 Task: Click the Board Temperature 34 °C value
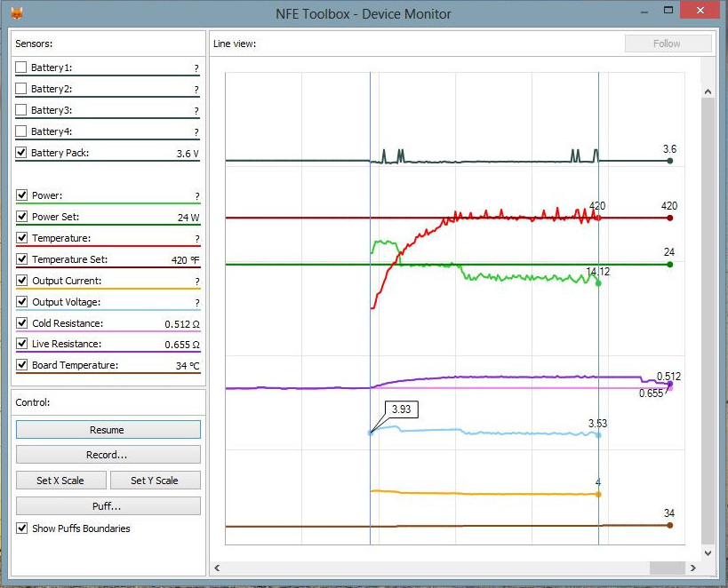188,366
